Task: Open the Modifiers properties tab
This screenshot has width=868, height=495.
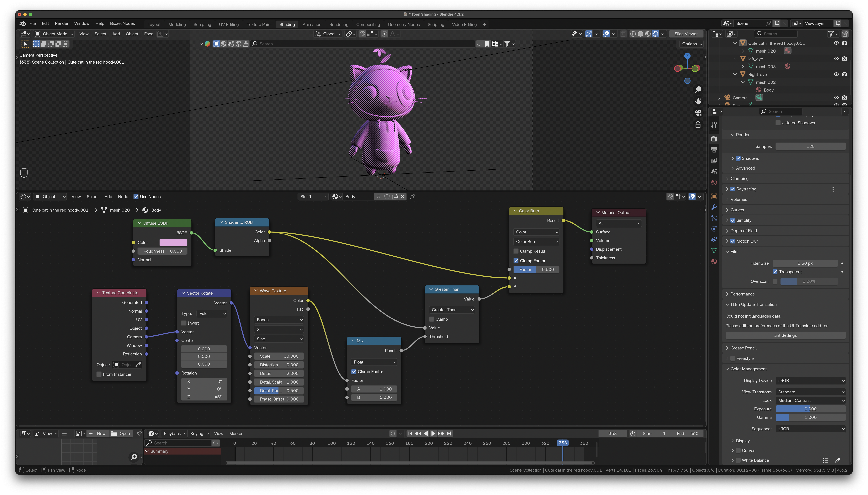Action: point(714,207)
